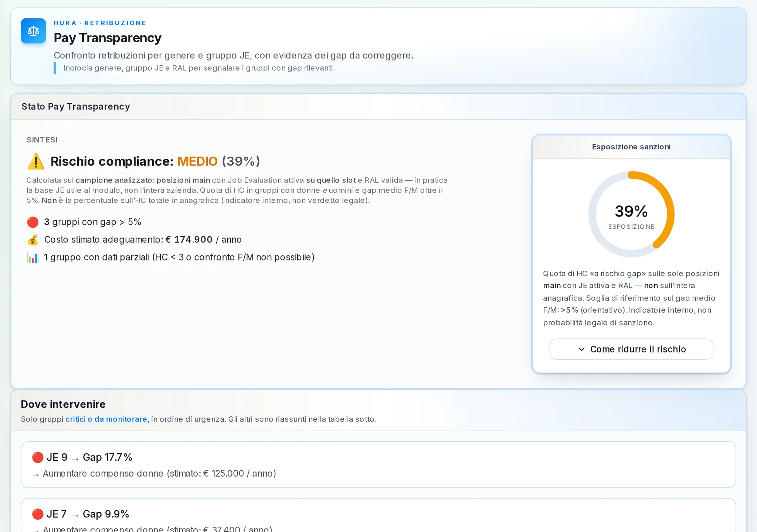This screenshot has width=757, height=532.
Task: Click the red circle beside 3 gruppi con gap
Action: pos(33,222)
